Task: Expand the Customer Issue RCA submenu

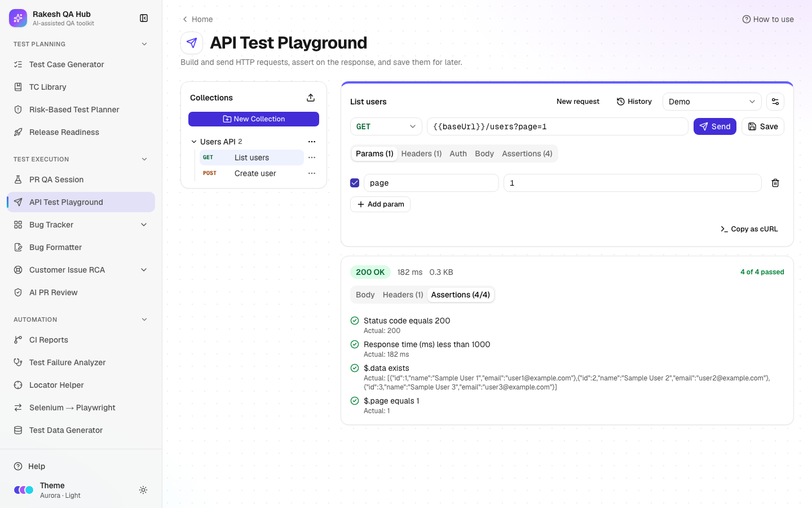Action: click(x=144, y=270)
